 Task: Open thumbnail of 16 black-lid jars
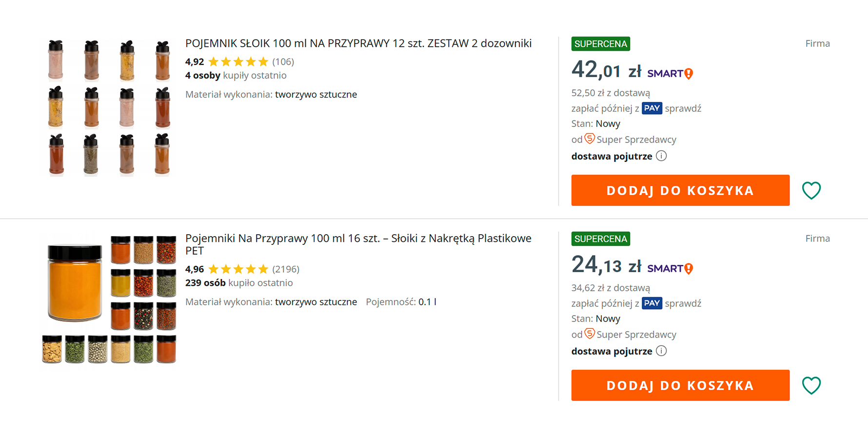click(x=109, y=299)
